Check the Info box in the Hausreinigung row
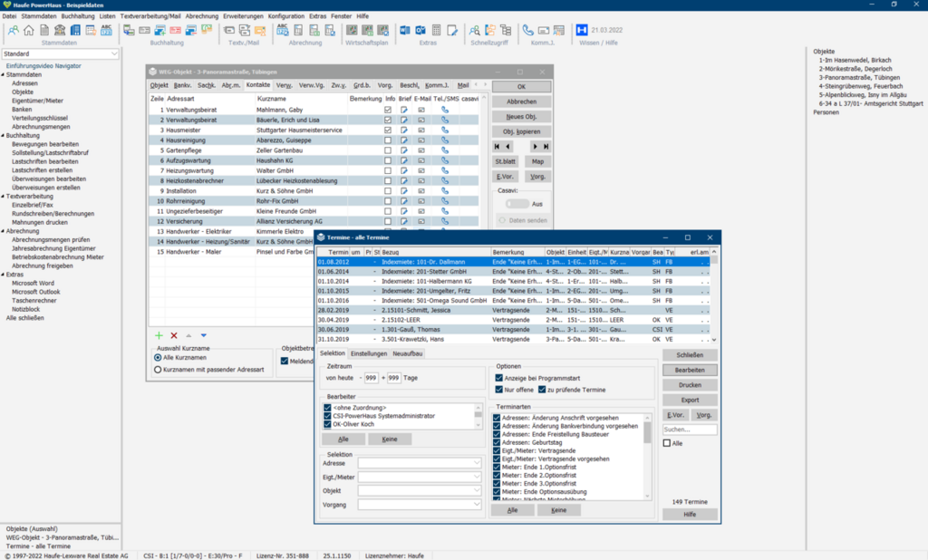The height and width of the screenshot is (560, 928). (388, 140)
